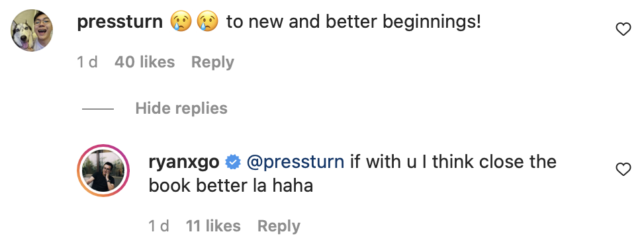Click the reply text 'book better la haha'

tap(231, 186)
